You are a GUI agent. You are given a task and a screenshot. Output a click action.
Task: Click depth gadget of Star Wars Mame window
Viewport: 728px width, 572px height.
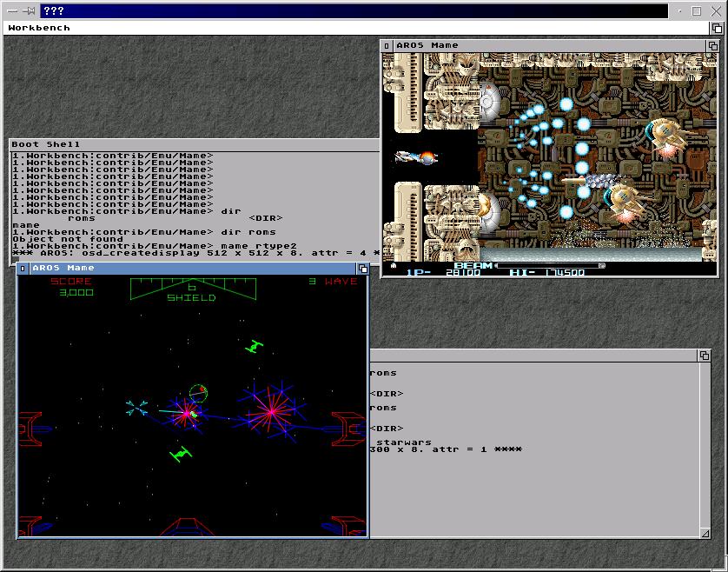pos(362,269)
